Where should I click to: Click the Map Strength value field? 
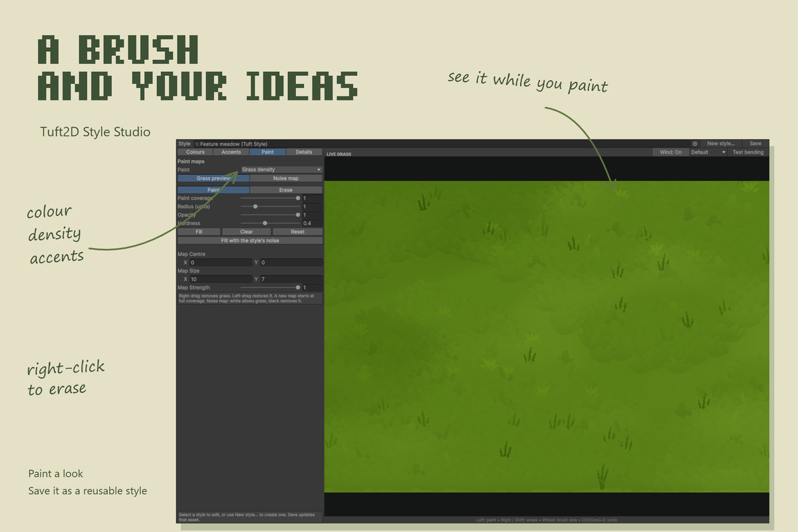pos(312,287)
